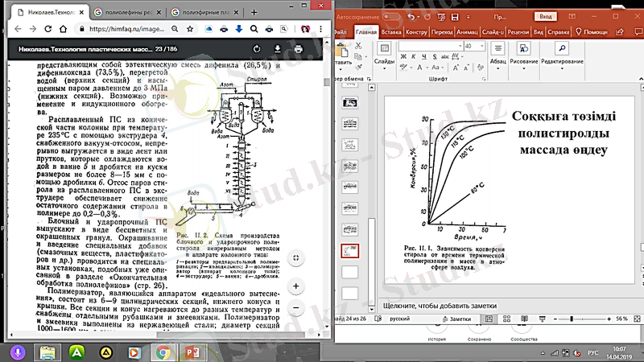The image size is (644, 362).
Task: Open the font size dropdown
Action: tap(479, 47)
